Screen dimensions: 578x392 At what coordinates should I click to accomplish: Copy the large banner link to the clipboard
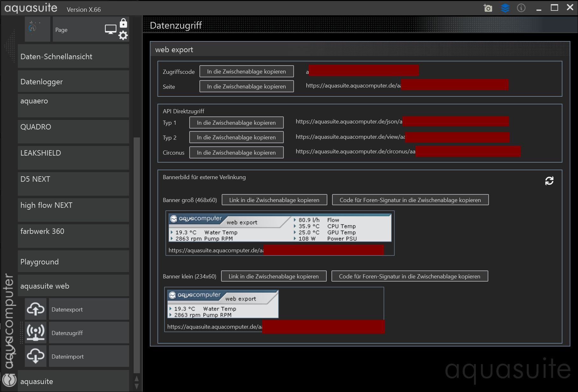pos(274,200)
